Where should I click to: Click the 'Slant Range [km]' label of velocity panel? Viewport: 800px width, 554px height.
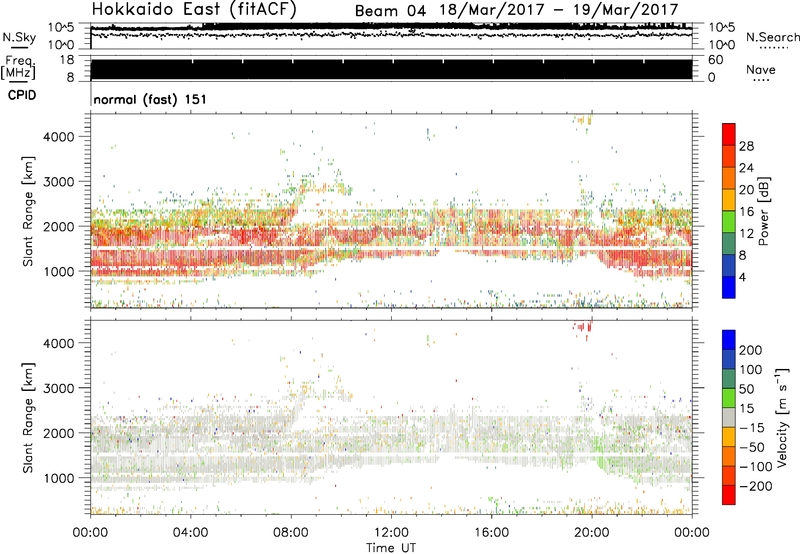[x=28, y=417]
